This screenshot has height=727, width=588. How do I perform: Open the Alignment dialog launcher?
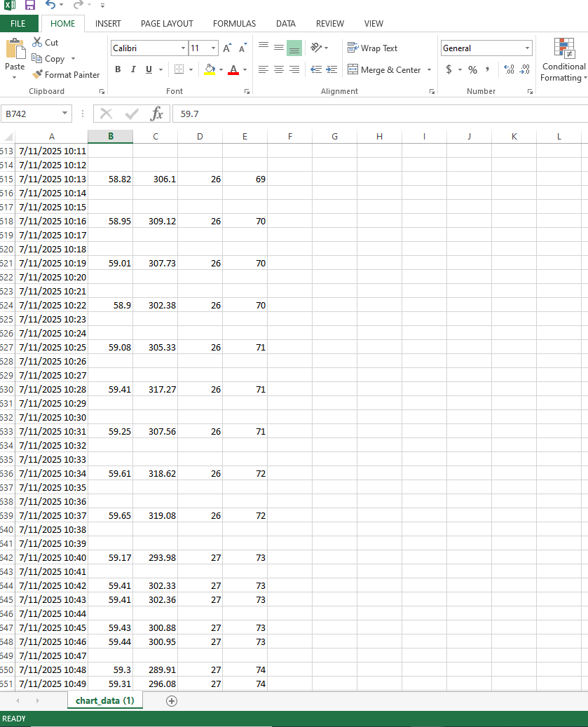click(432, 92)
